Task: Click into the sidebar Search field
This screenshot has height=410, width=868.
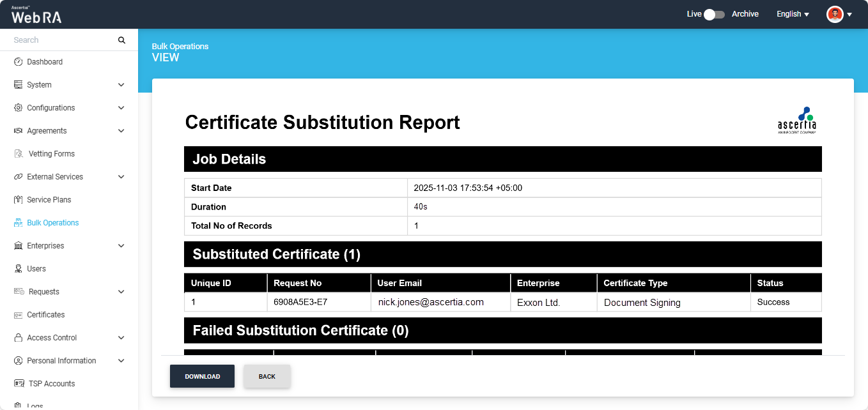Action: coord(61,40)
